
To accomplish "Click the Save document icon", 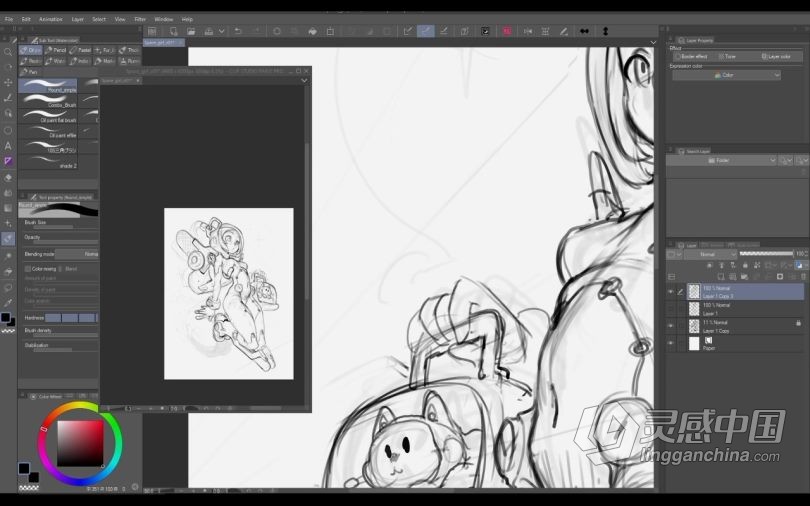I will pyautogui.click(x=208, y=31).
